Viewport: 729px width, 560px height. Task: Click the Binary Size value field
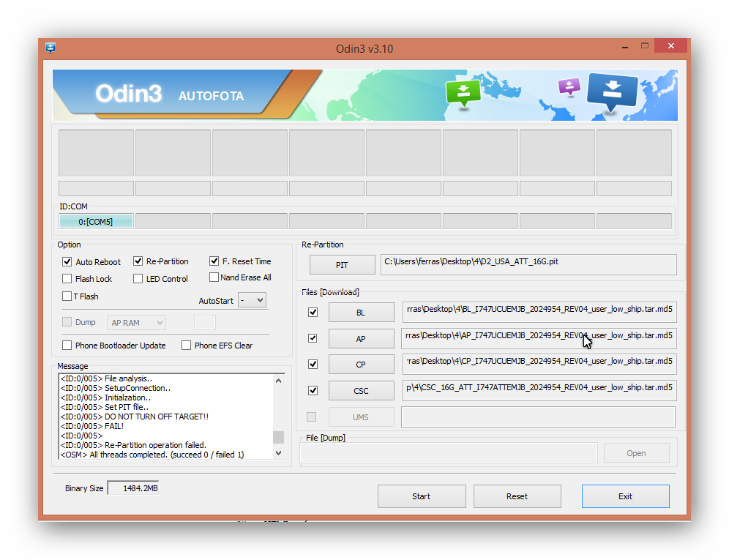[x=133, y=488]
